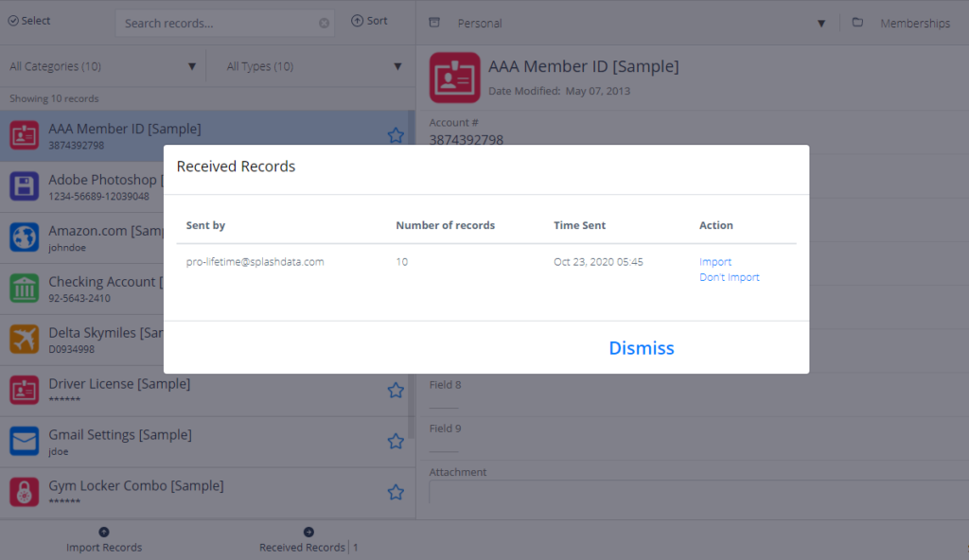Screen dimensions: 969x560
Task: Open the All Categories dropdown
Action: point(103,66)
